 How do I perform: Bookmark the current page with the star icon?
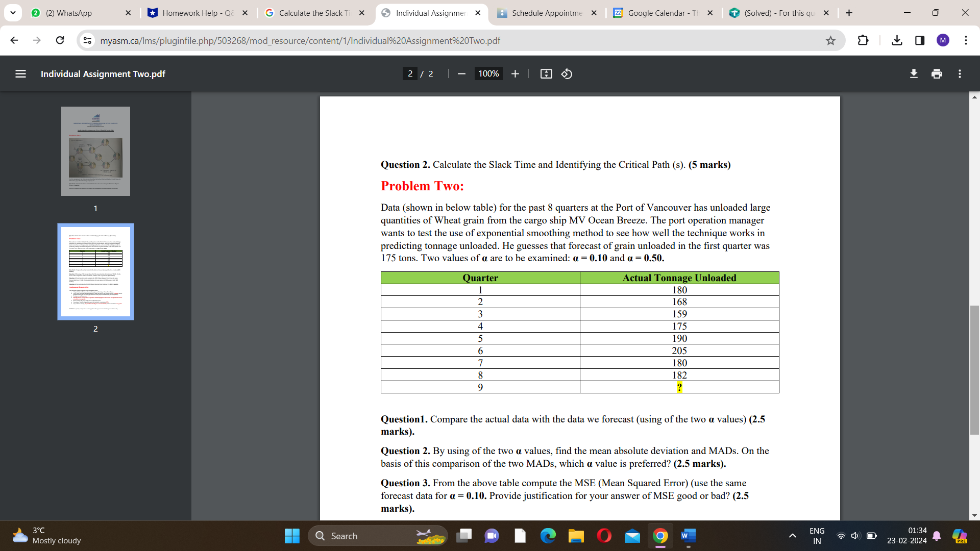click(x=830, y=40)
